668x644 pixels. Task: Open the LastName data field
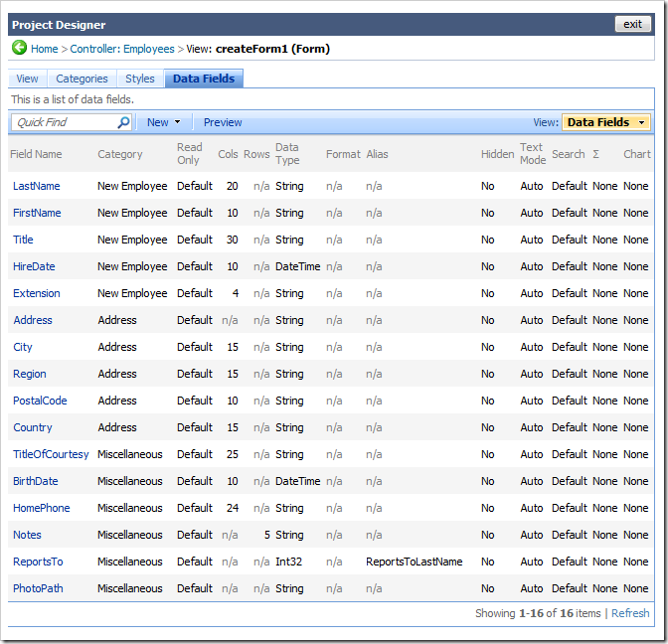point(36,186)
